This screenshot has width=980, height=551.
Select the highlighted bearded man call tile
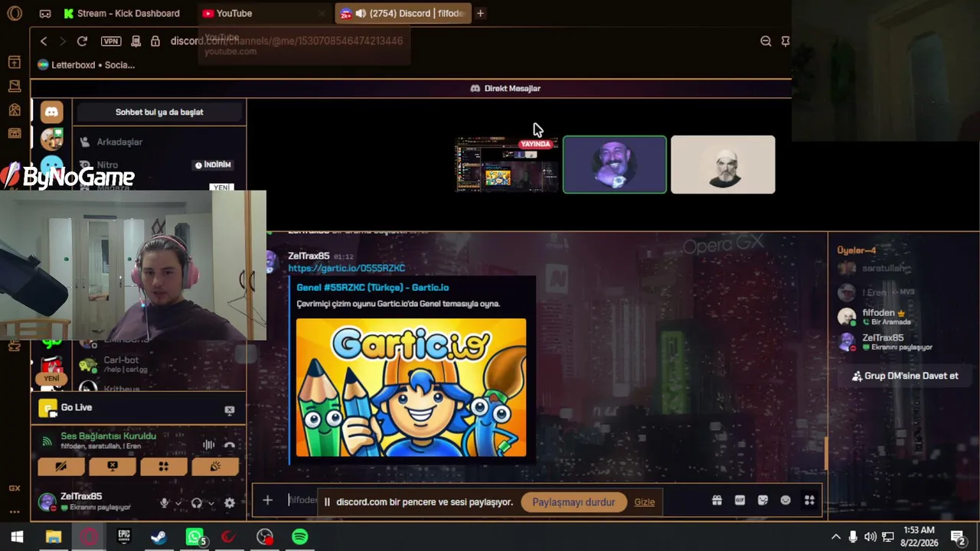(615, 165)
